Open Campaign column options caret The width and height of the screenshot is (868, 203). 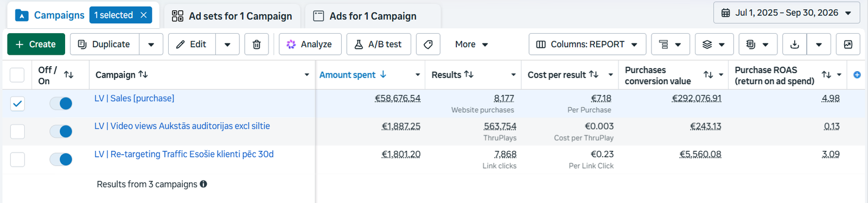(x=307, y=75)
